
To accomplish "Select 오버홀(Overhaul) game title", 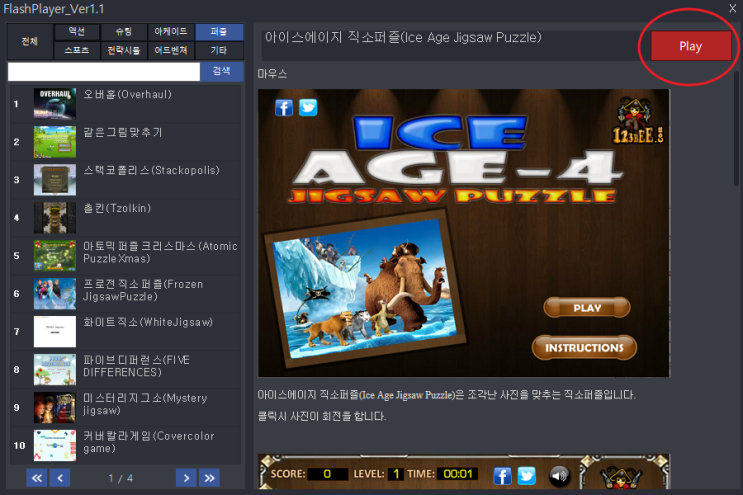I will point(127,94).
